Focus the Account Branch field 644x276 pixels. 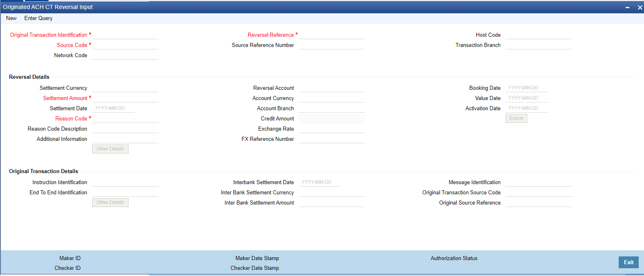pos(332,108)
